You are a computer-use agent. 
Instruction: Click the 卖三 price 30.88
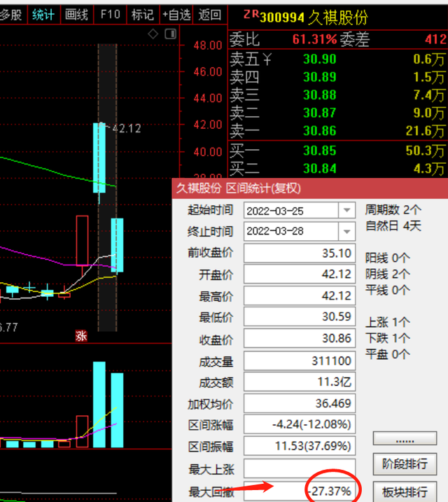coord(320,95)
